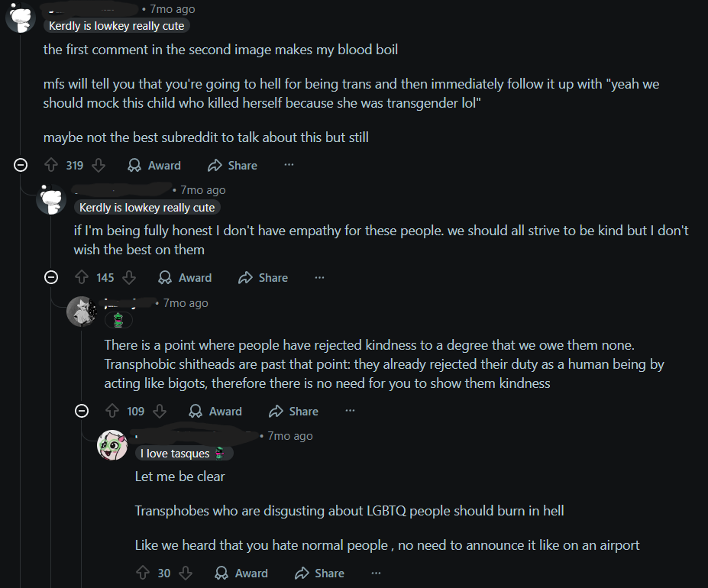Image resolution: width=708 pixels, height=588 pixels.
Task: Collapse the comment thread with 109 points
Action: (x=82, y=411)
